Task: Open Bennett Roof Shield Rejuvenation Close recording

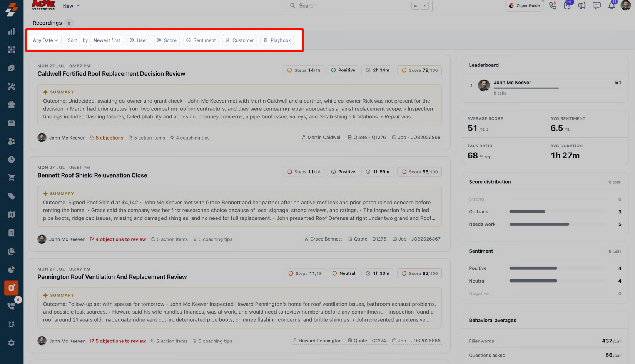Action: 92,175
